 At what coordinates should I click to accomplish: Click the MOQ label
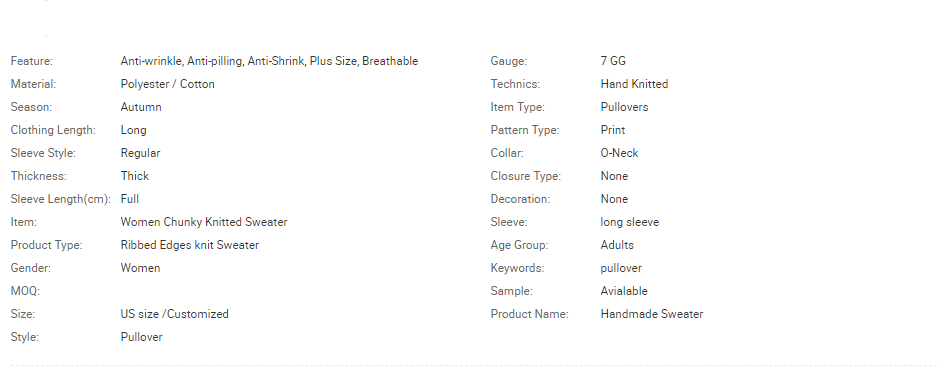pos(25,291)
